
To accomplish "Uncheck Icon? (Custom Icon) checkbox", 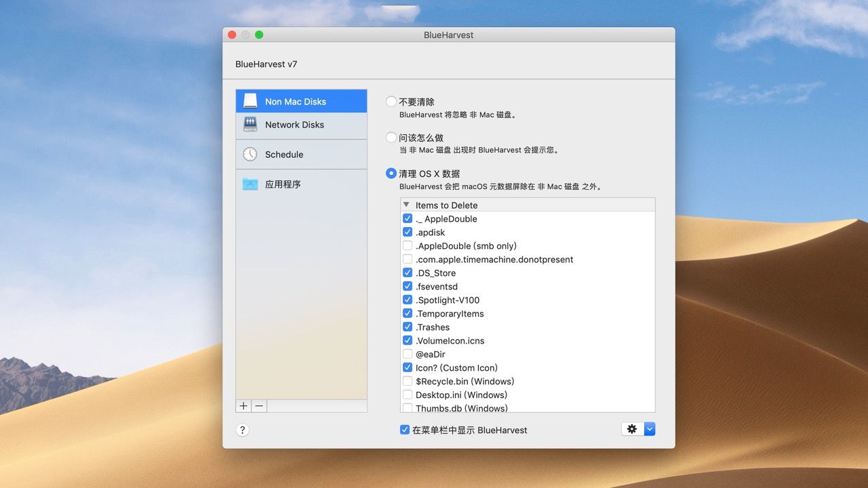I will point(408,368).
